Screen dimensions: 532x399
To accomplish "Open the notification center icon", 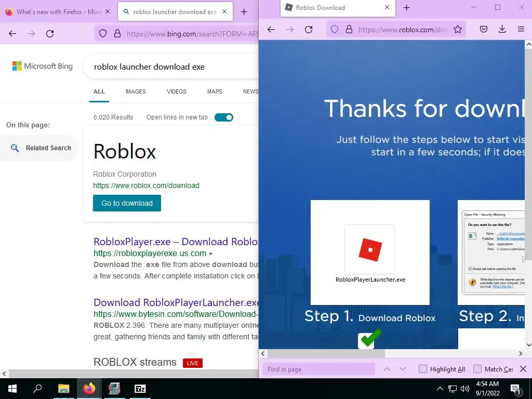I will pyautogui.click(x=515, y=389).
